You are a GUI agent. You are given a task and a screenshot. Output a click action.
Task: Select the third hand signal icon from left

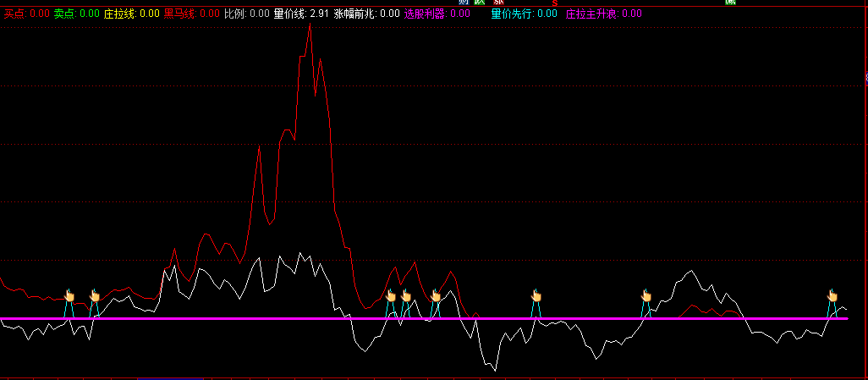tap(391, 295)
